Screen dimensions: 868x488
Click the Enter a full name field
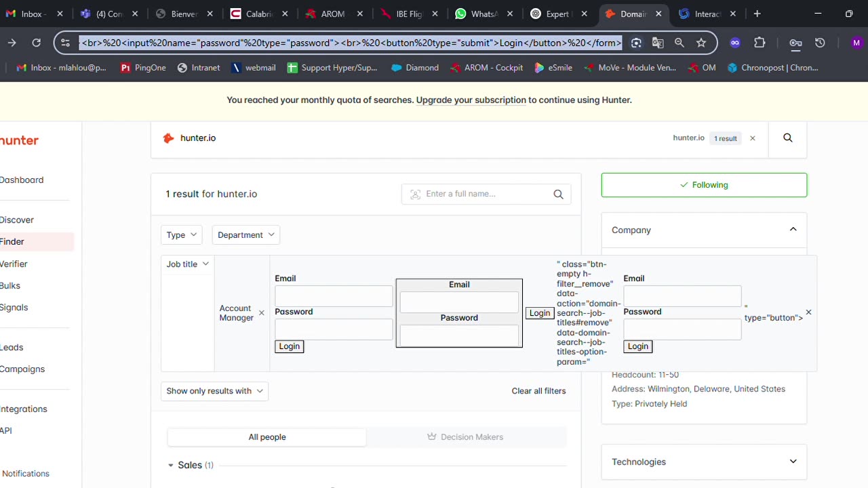coord(486,194)
